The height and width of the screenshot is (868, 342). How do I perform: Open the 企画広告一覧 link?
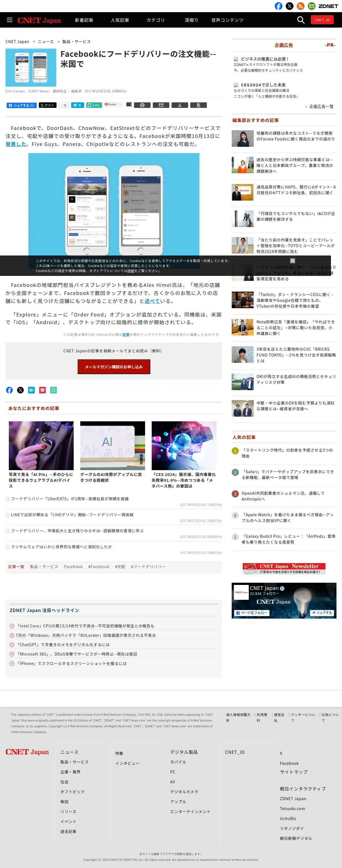point(321,106)
